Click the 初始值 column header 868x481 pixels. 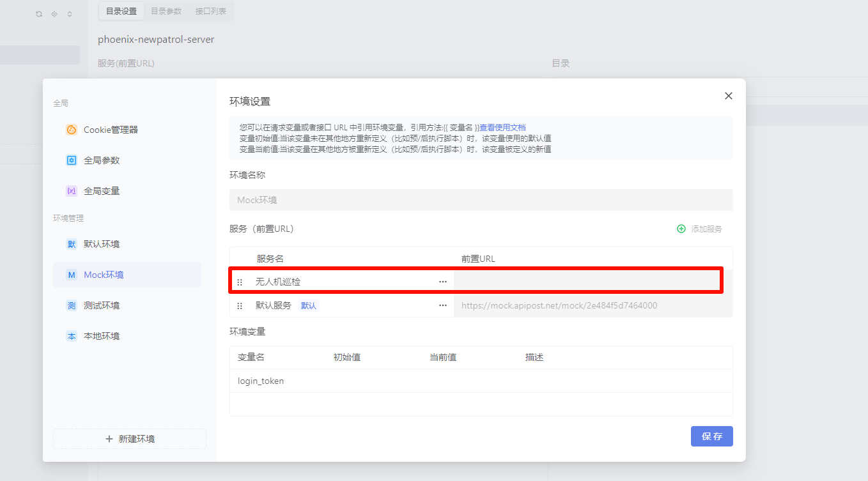[x=347, y=358]
